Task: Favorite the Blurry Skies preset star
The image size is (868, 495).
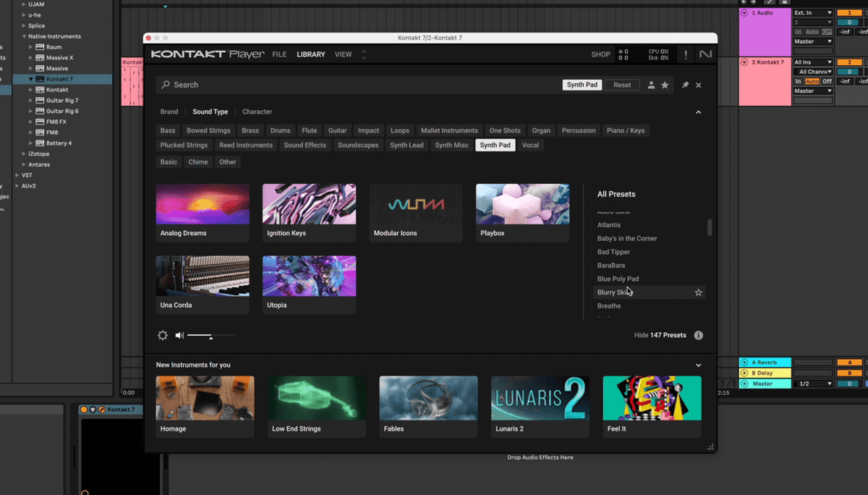Action: [x=699, y=292]
